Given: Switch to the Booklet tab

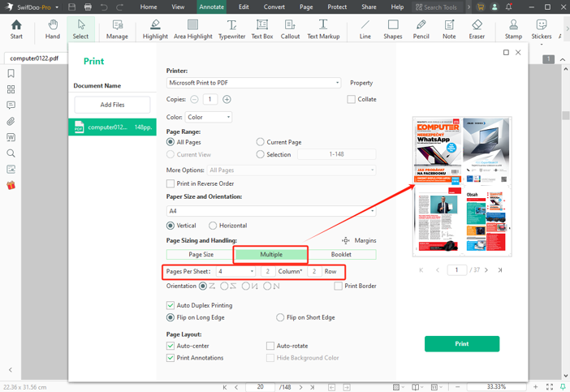Looking at the screenshot, I should tap(341, 254).
